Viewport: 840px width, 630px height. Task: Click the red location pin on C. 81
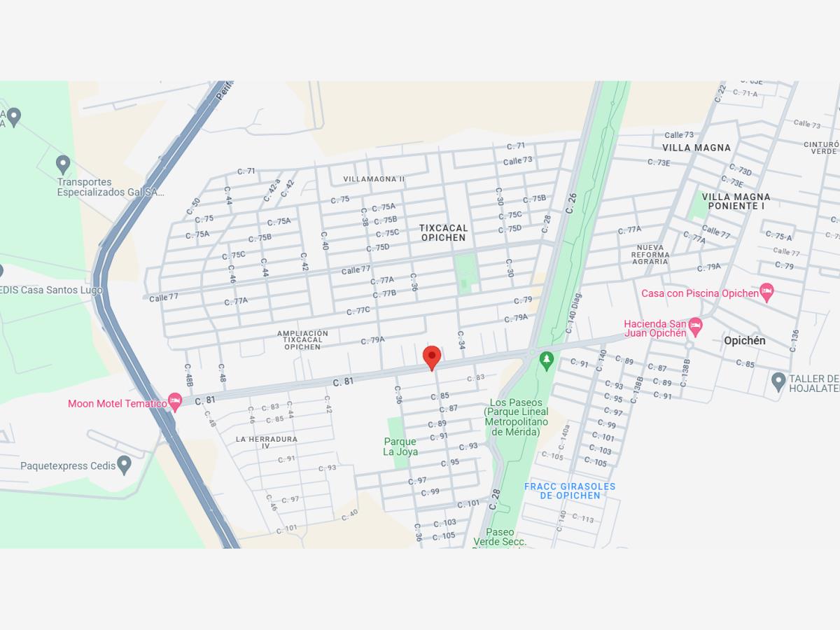432,357
